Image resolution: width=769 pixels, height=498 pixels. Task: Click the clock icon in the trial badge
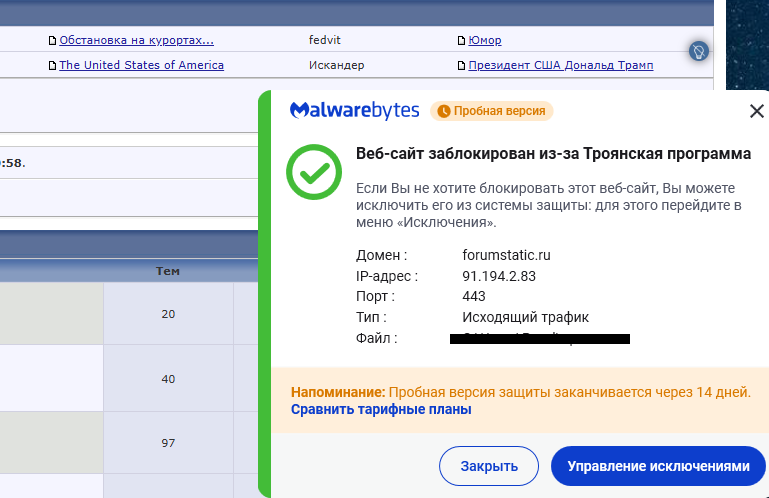tap(443, 111)
